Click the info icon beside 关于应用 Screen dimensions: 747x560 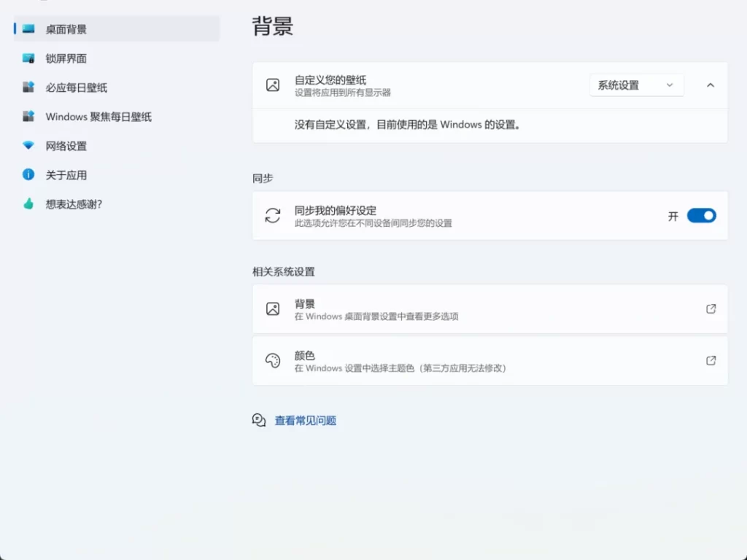[x=28, y=174]
